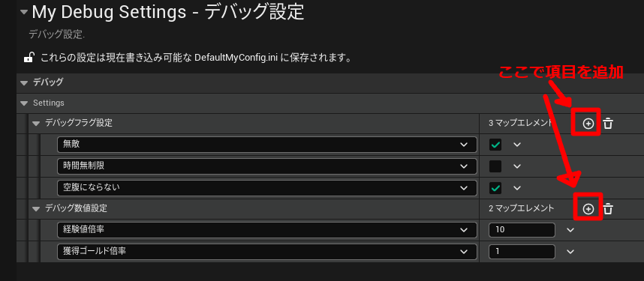Click the 獲得ゴールド倍率 value field showing 1
This screenshot has height=281, width=644.
click(522, 252)
